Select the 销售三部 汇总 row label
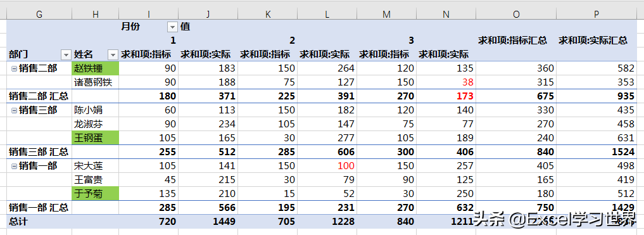This screenshot has height=235, width=644. click(x=39, y=152)
